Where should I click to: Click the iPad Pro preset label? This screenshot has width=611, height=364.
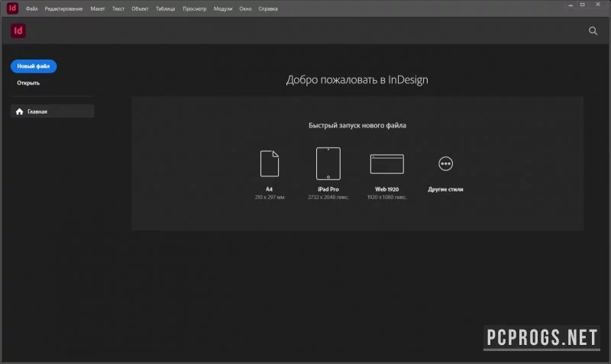pos(328,189)
